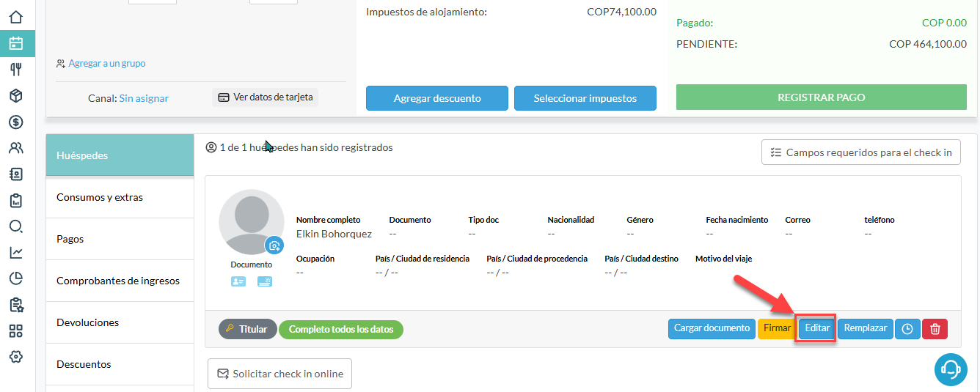Click the Sin asignar channel link

click(144, 98)
